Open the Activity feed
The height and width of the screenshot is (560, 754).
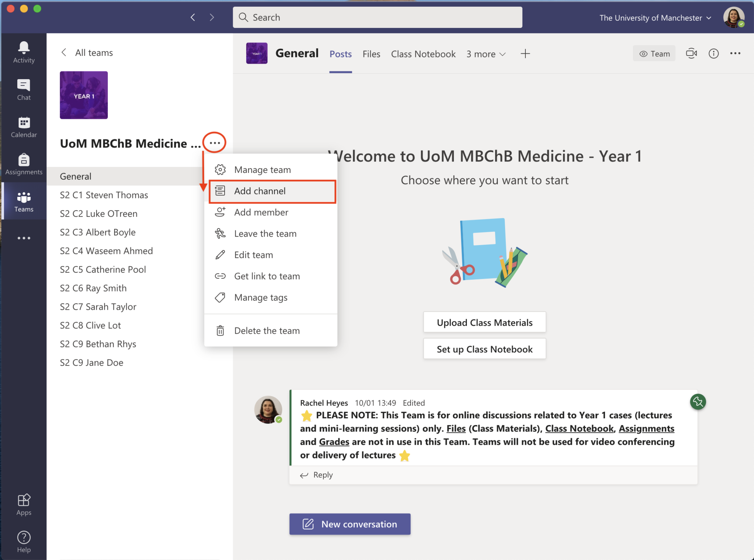point(23,52)
